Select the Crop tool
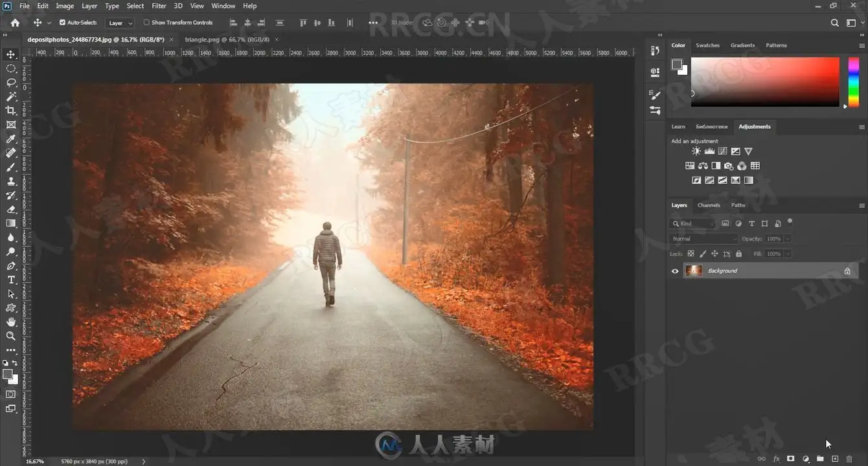 (11, 111)
